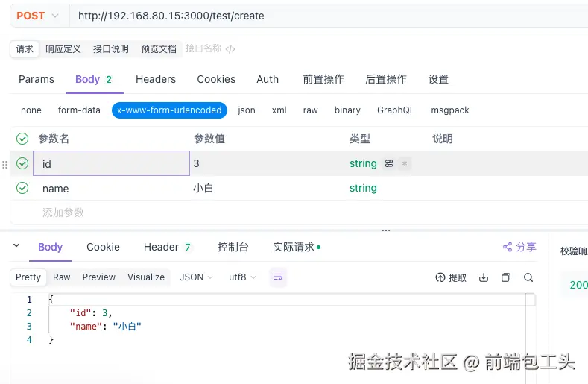Toggle the word wrap icon
This screenshot has height=384, width=588.
(278, 277)
